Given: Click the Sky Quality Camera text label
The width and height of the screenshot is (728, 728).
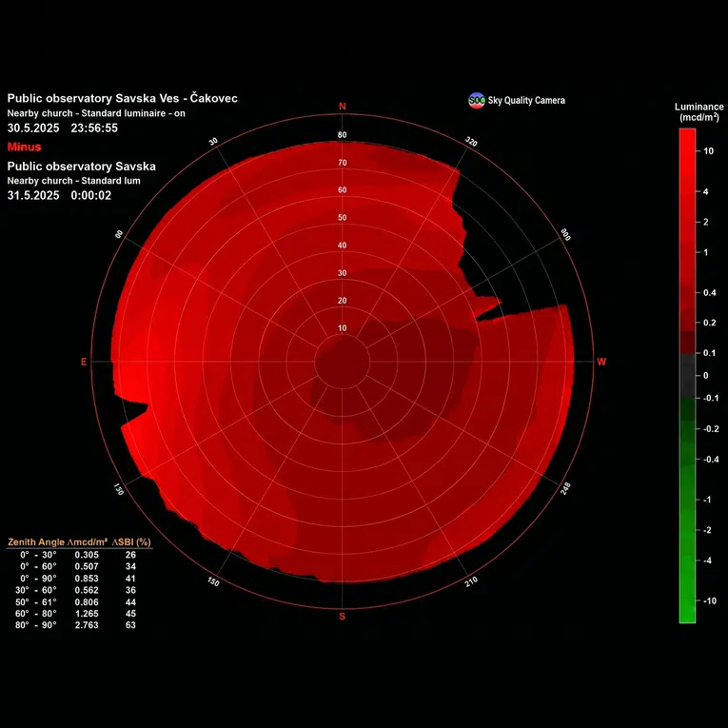Looking at the screenshot, I should tap(526, 100).
